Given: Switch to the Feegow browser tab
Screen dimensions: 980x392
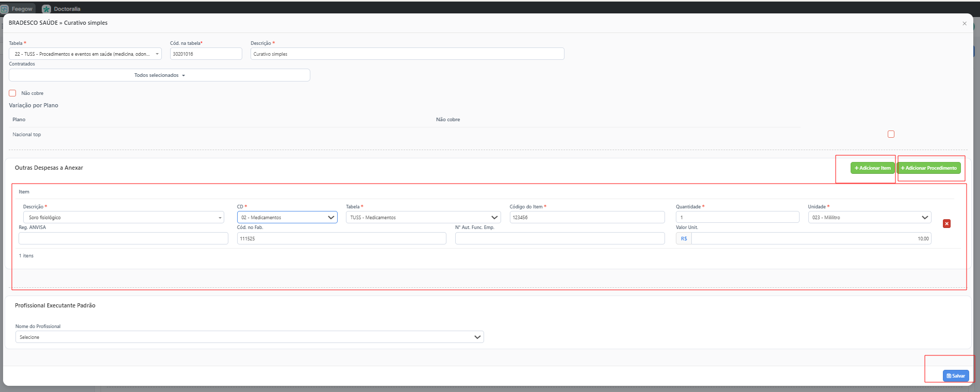Looking at the screenshot, I should click(18, 9).
